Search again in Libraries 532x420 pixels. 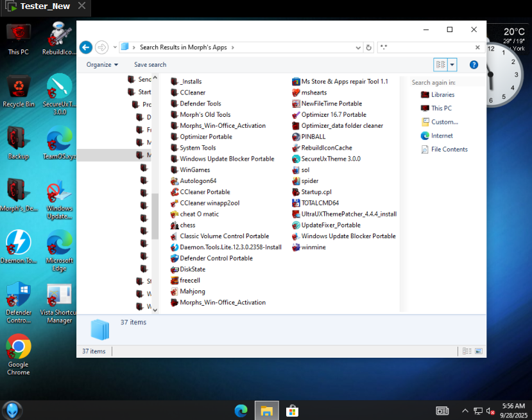442,95
